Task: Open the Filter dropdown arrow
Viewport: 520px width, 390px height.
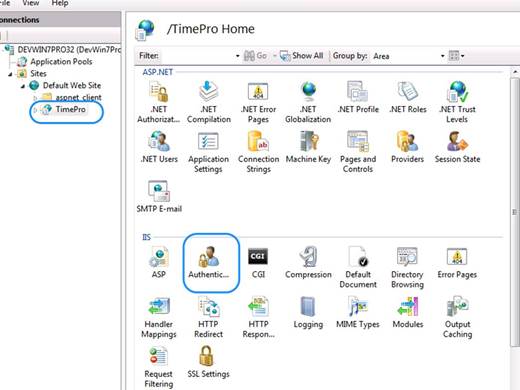Action: (237, 56)
